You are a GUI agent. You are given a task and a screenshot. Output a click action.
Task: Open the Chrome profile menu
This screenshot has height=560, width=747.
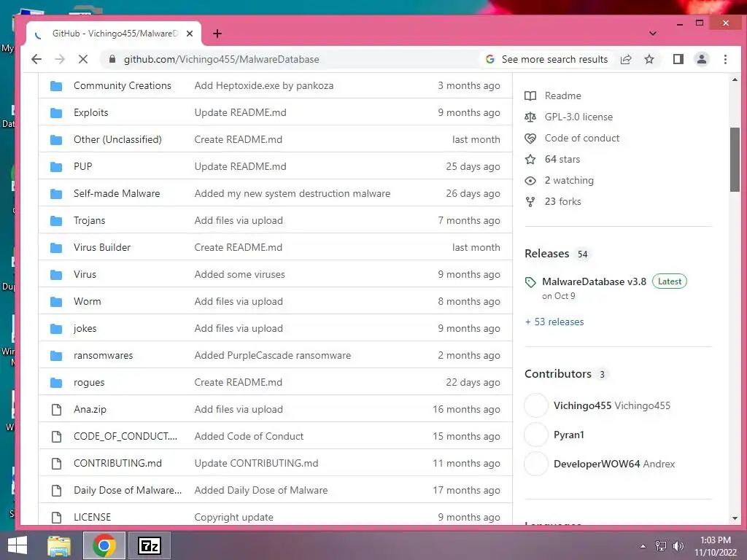pyautogui.click(x=702, y=59)
